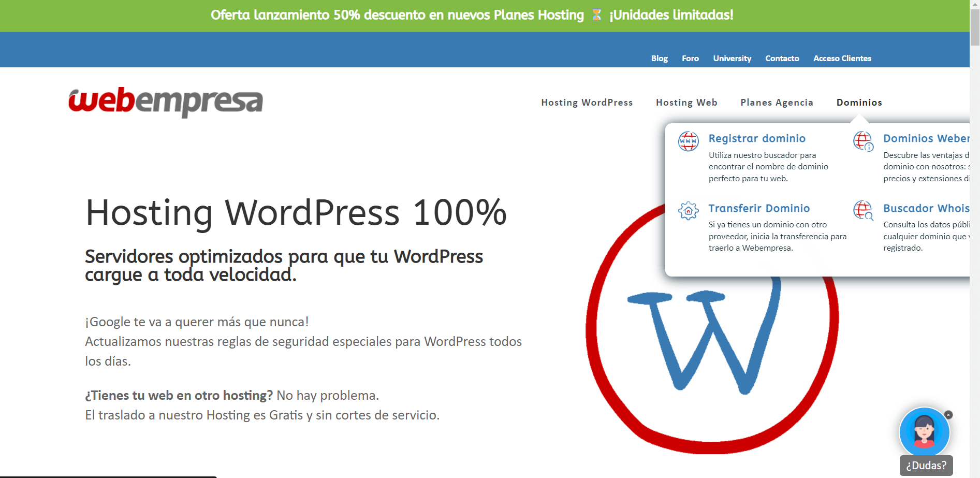Click Acceso Clientes link
The image size is (980, 478).
pyautogui.click(x=842, y=59)
